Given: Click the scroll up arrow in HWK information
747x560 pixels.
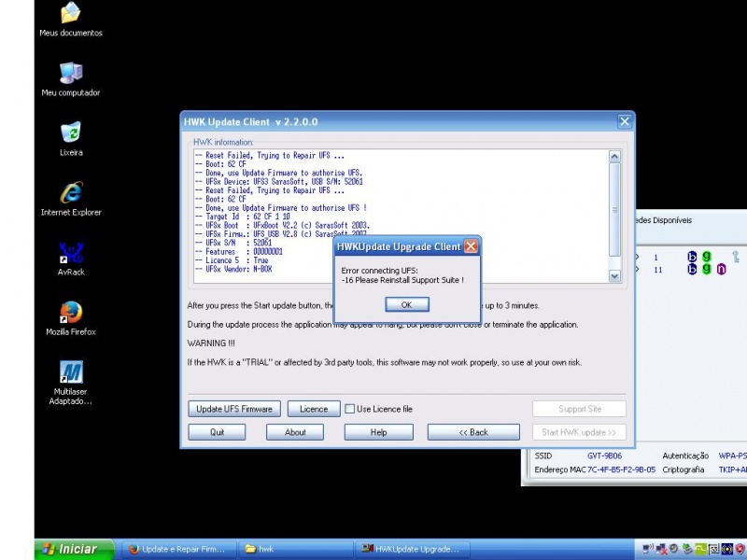Looking at the screenshot, I should point(614,156).
